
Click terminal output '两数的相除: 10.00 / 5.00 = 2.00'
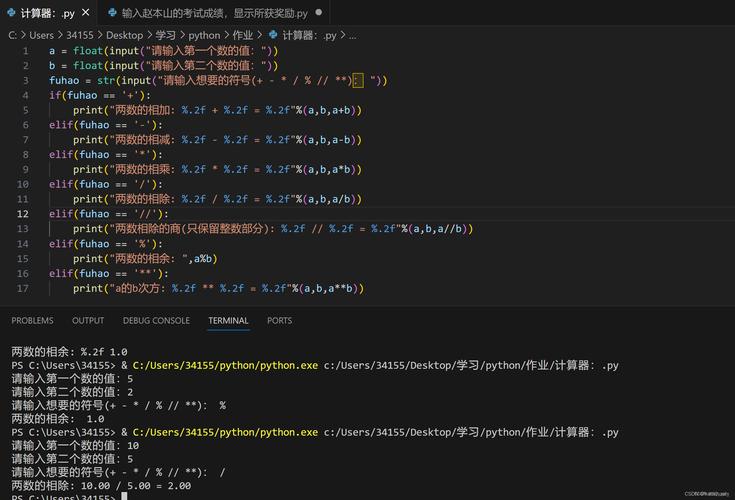pos(101,485)
